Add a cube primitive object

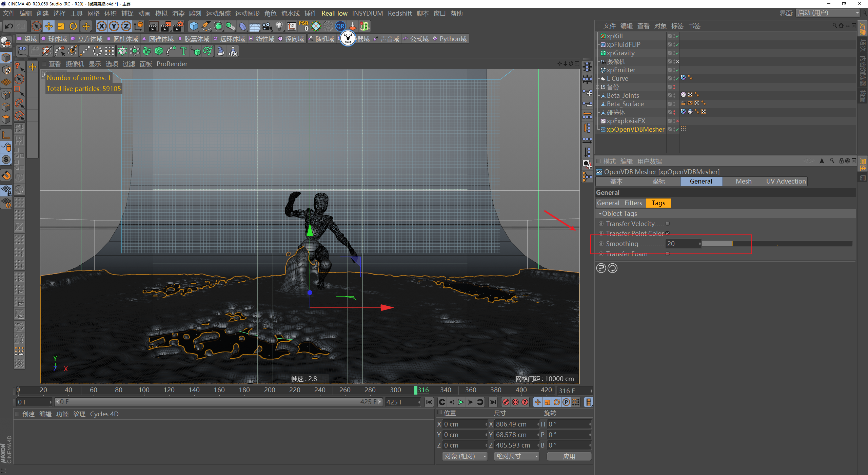194,26
